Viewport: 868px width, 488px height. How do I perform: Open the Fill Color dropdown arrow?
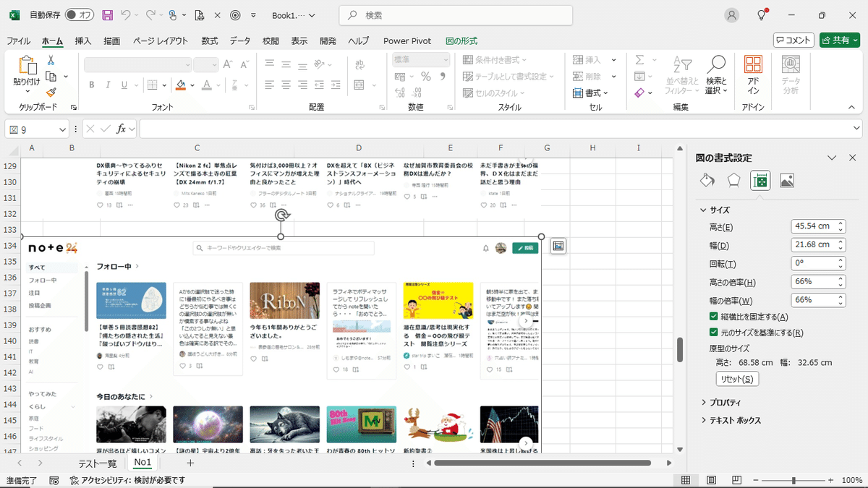(x=192, y=85)
